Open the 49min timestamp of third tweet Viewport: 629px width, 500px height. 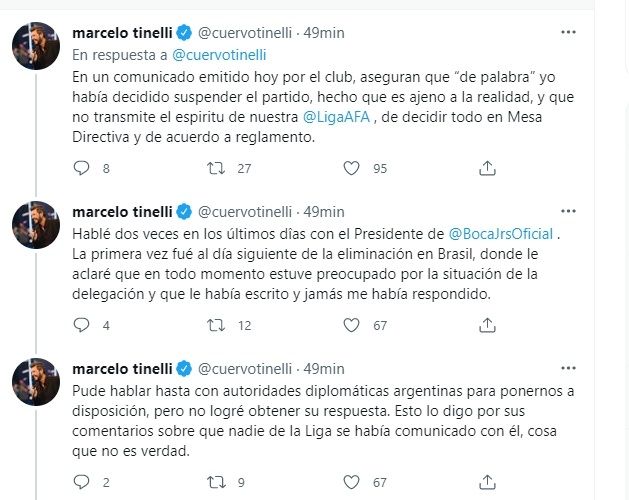324,369
